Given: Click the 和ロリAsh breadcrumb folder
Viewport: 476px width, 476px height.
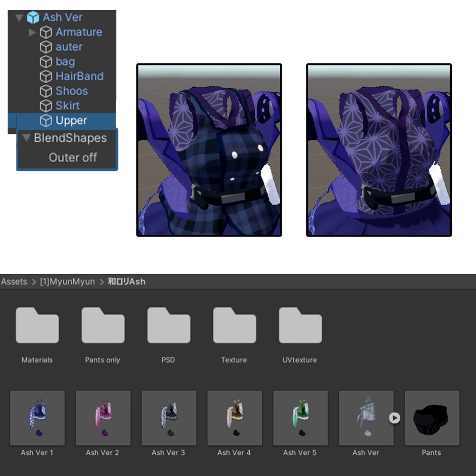Looking at the screenshot, I should coord(126,282).
